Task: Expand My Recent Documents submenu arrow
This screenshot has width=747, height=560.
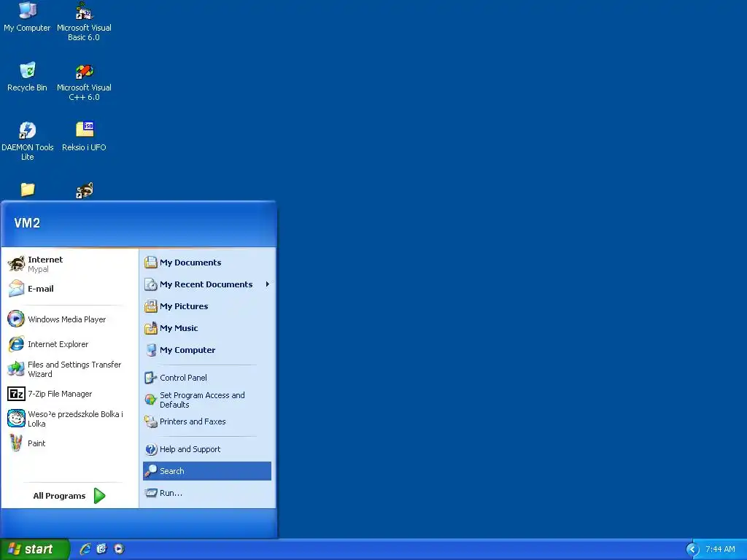Action: click(267, 284)
